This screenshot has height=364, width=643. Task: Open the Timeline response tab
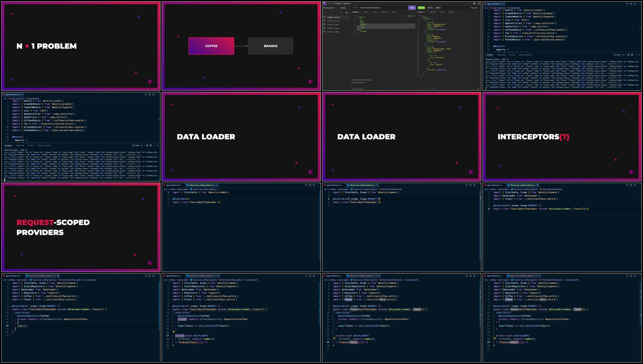451,12
